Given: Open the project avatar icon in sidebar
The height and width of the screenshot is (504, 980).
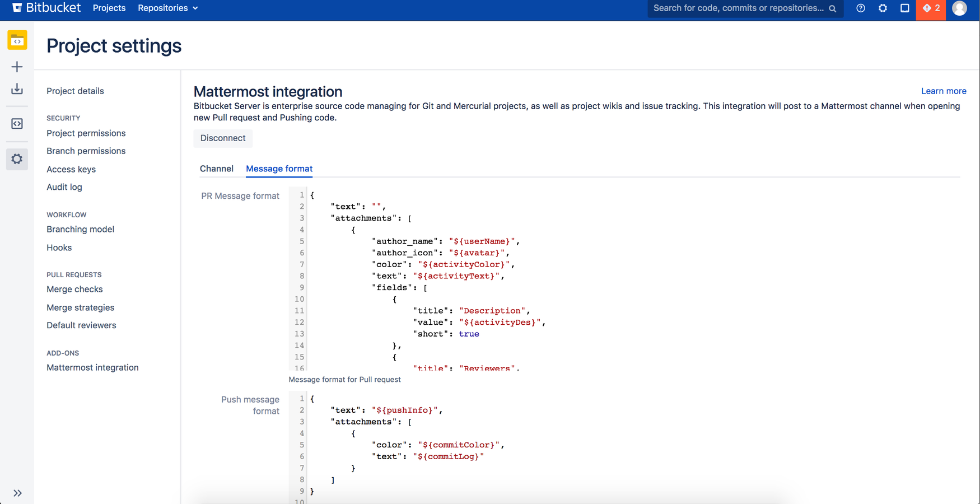Looking at the screenshot, I should (x=17, y=40).
